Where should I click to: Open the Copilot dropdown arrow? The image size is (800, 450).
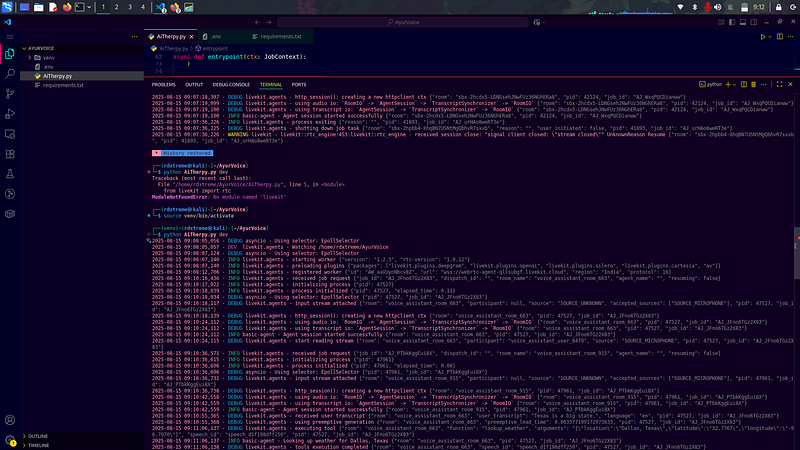543,22
